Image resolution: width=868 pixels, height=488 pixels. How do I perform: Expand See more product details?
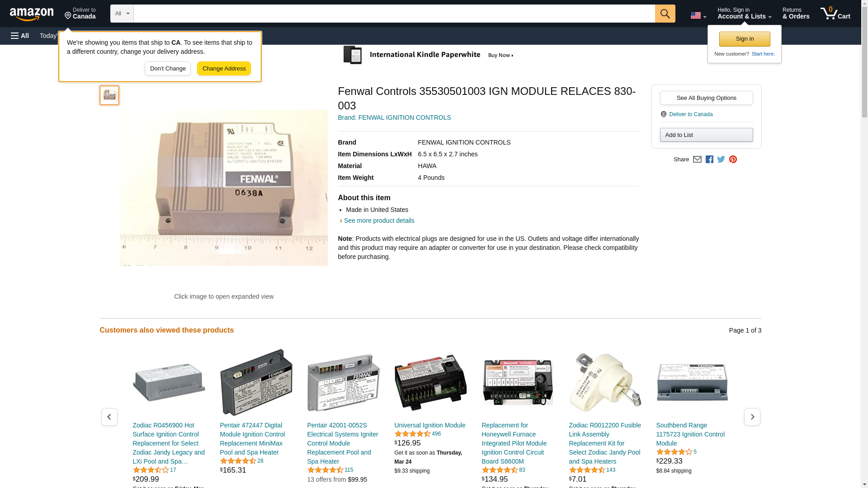click(x=378, y=221)
